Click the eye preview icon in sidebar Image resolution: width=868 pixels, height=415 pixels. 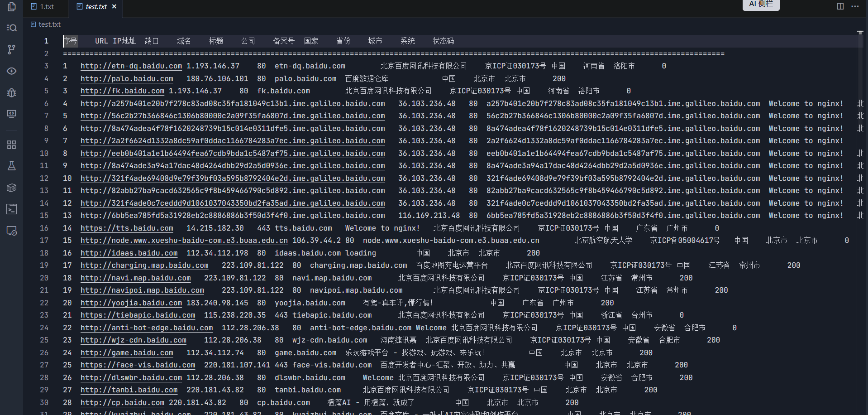coord(12,71)
